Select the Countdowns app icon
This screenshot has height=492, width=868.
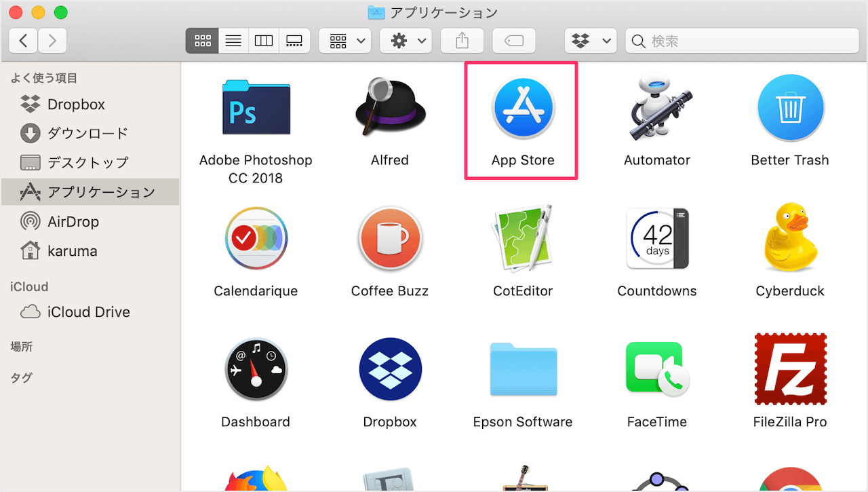(x=657, y=238)
